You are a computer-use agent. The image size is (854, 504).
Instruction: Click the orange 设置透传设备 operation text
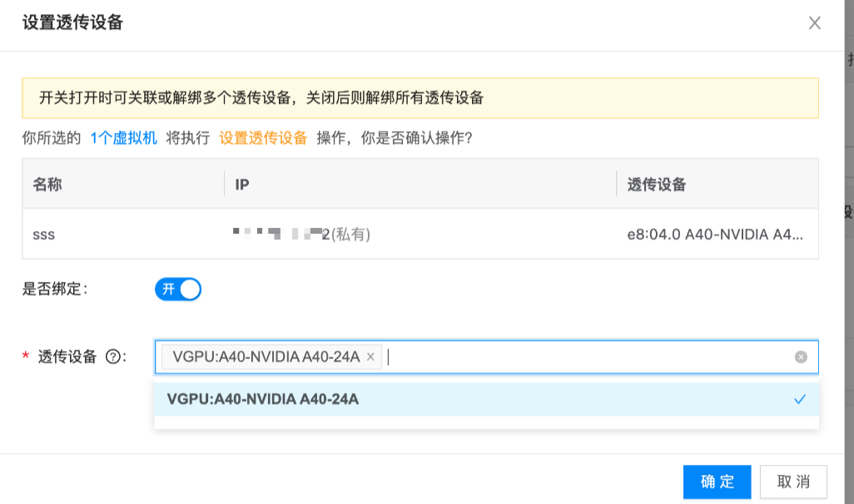(263, 138)
